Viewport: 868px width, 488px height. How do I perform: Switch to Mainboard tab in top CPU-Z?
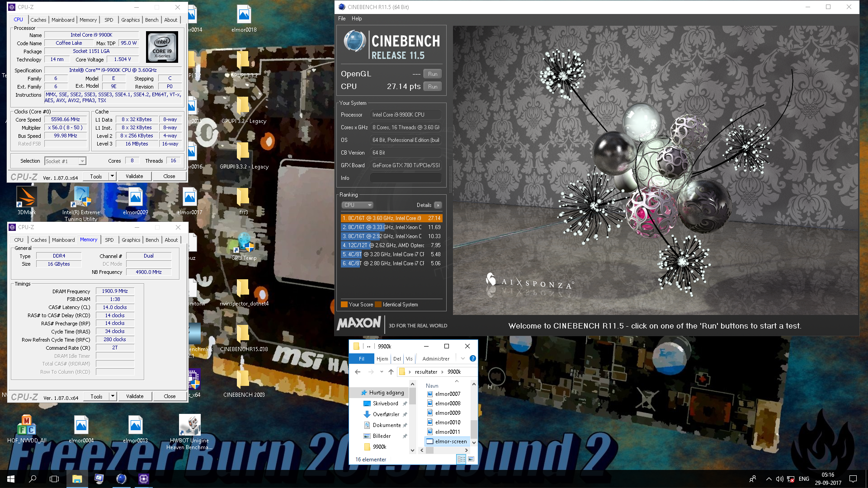[63, 20]
